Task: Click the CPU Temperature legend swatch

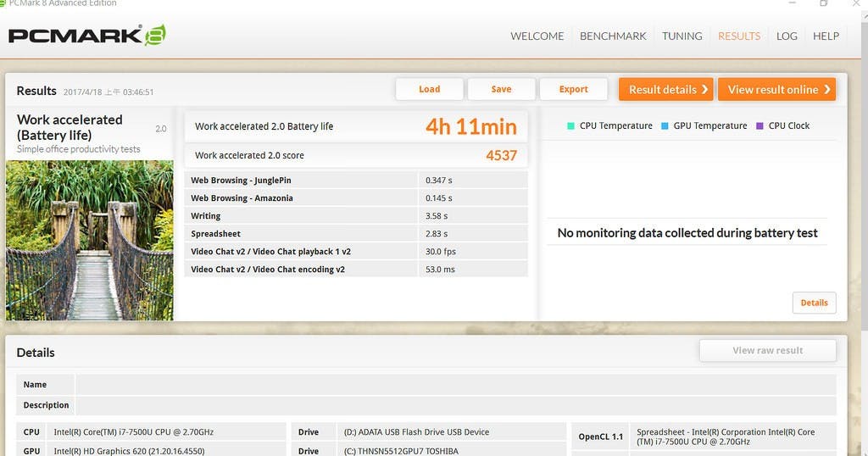Action: pos(570,125)
